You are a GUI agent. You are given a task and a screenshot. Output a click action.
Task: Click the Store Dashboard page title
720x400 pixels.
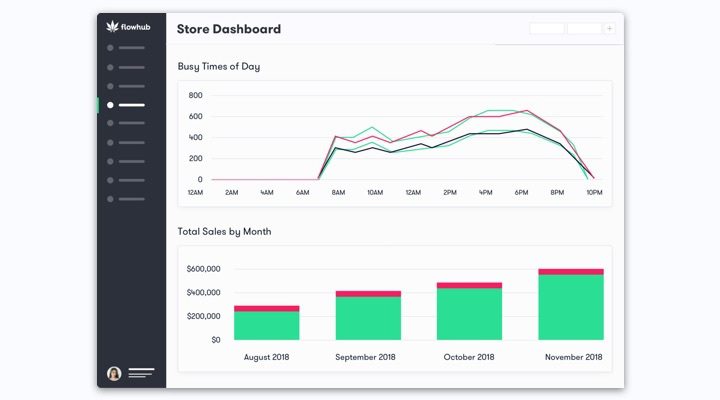[x=229, y=29]
